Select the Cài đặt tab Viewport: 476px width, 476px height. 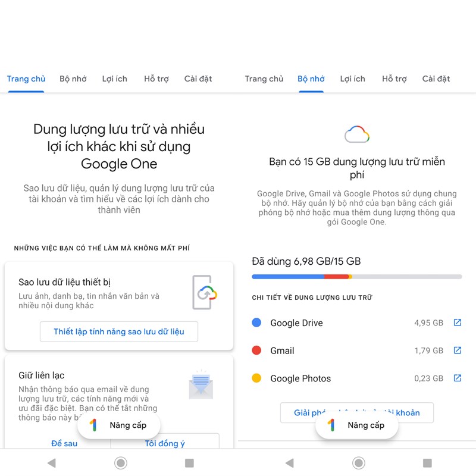pyautogui.click(x=198, y=79)
